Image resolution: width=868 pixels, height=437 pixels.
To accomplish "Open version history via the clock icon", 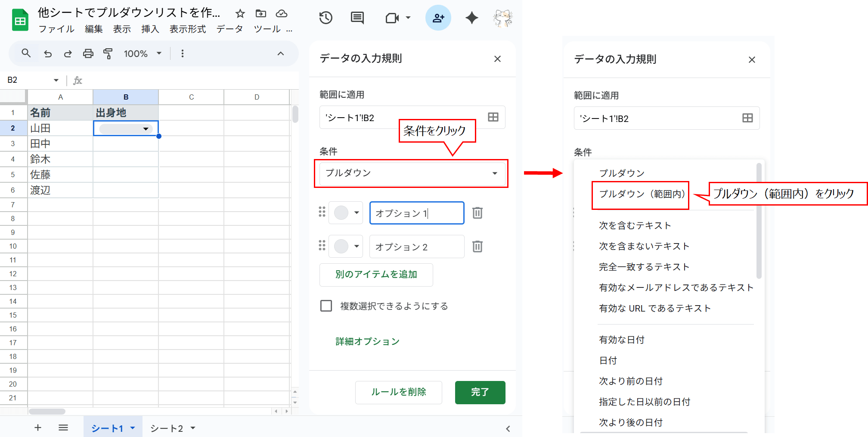I will point(326,18).
